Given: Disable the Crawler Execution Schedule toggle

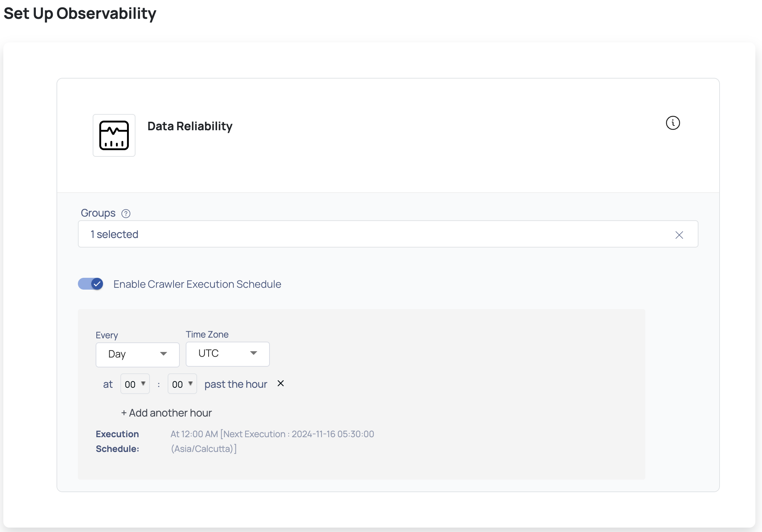Looking at the screenshot, I should click(x=90, y=284).
